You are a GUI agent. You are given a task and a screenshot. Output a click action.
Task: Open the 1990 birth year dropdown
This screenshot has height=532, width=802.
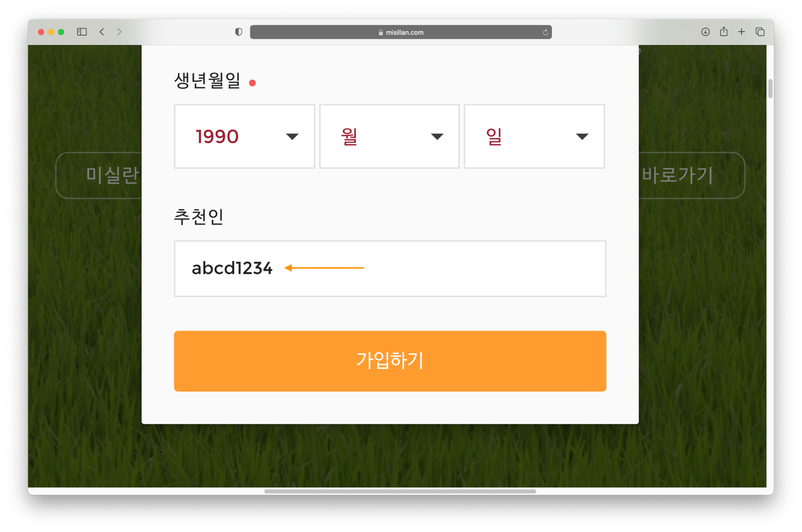244,136
